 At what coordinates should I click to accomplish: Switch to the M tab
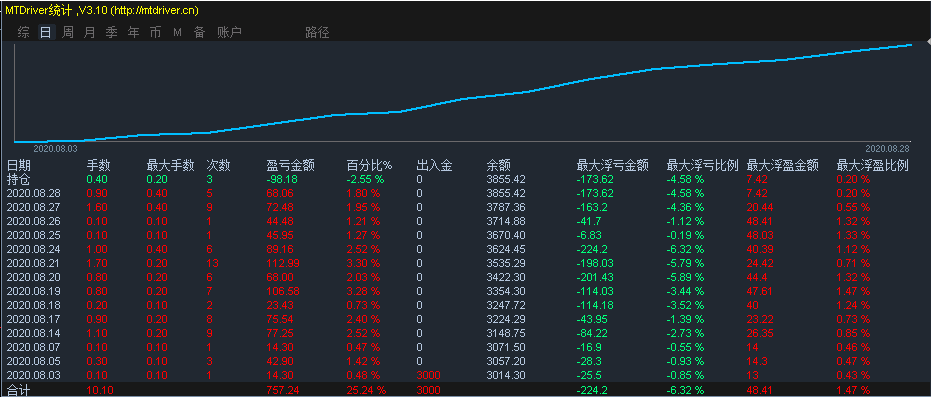click(x=177, y=33)
